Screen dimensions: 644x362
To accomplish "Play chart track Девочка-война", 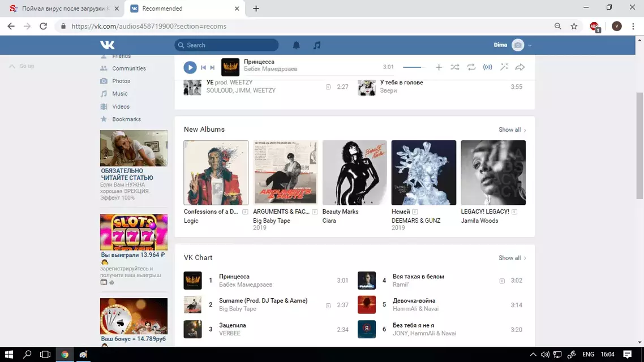I will (440, 305).
